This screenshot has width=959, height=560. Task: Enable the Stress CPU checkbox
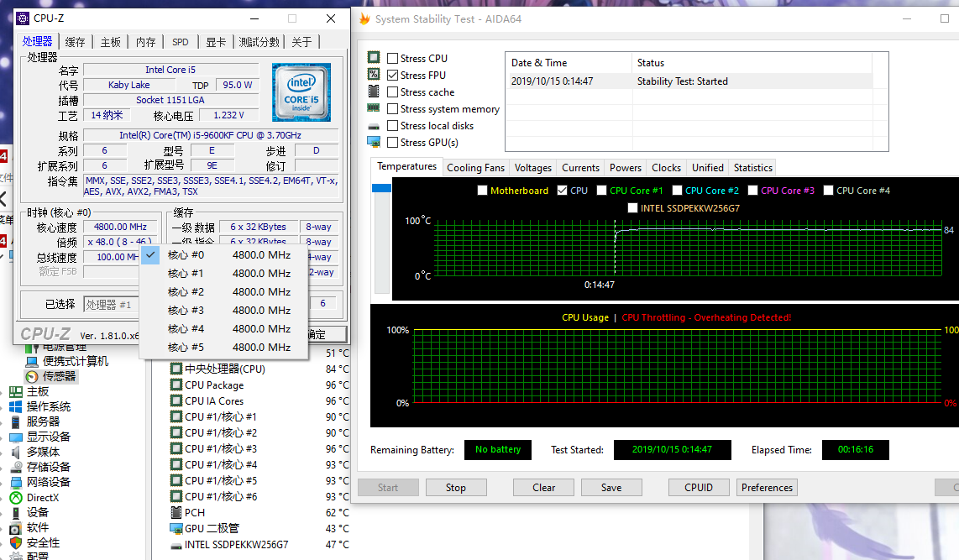click(393, 59)
